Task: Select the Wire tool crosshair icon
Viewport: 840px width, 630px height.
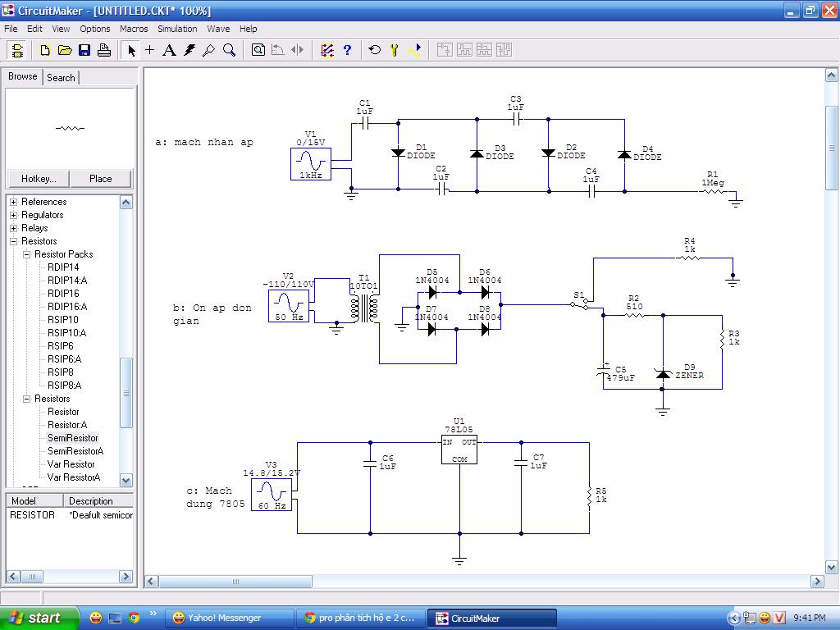Action: pos(150,50)
